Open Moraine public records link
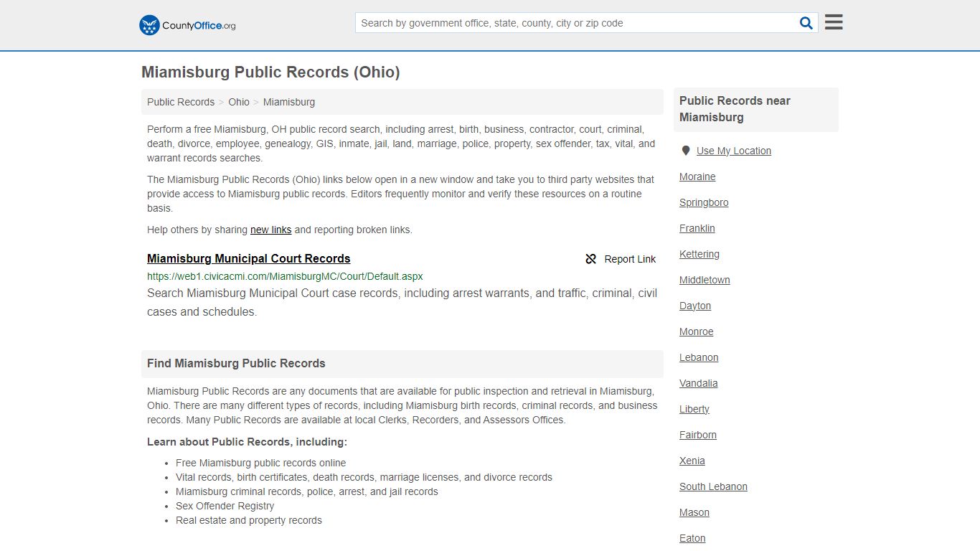This screenshot has width=980, height=551. (697, 176)
